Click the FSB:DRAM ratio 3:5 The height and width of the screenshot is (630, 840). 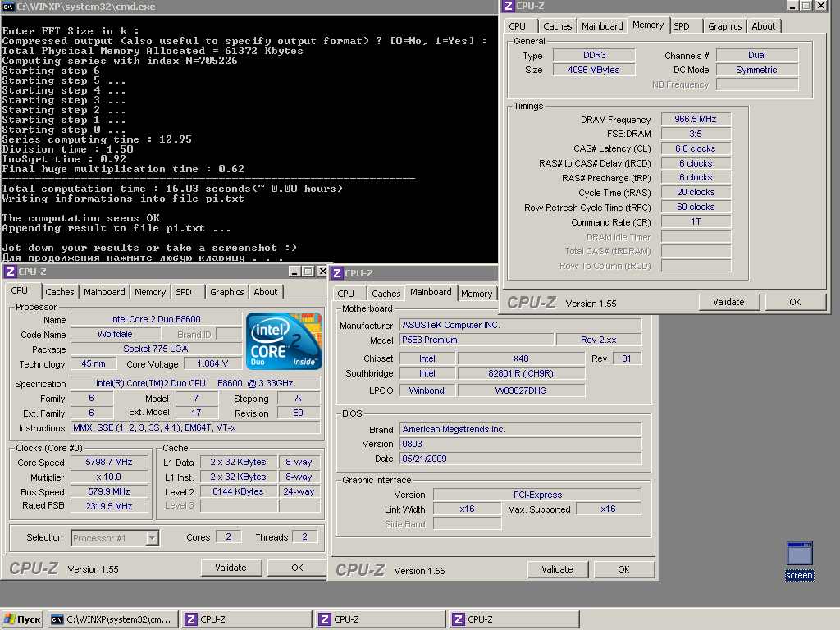(x=696, y=134)
